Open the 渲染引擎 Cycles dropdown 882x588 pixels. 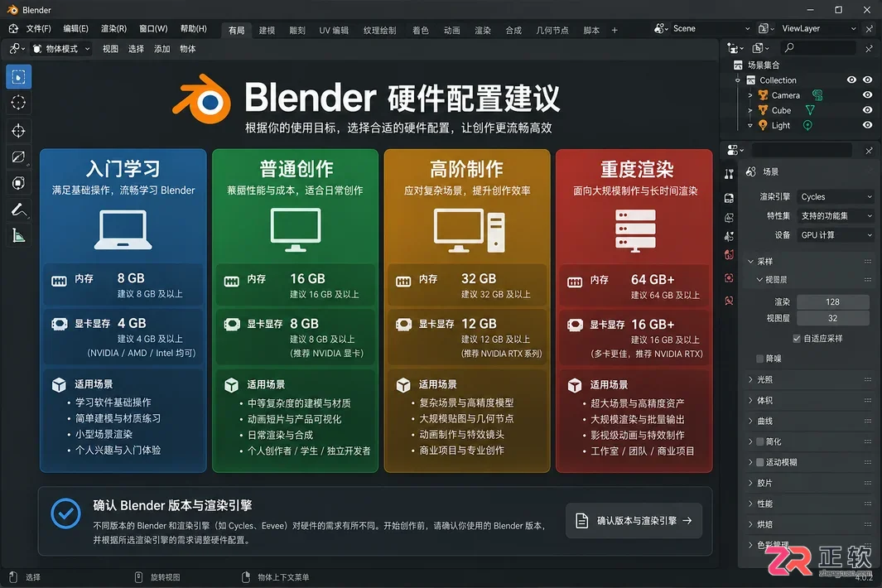coord(836,197)
